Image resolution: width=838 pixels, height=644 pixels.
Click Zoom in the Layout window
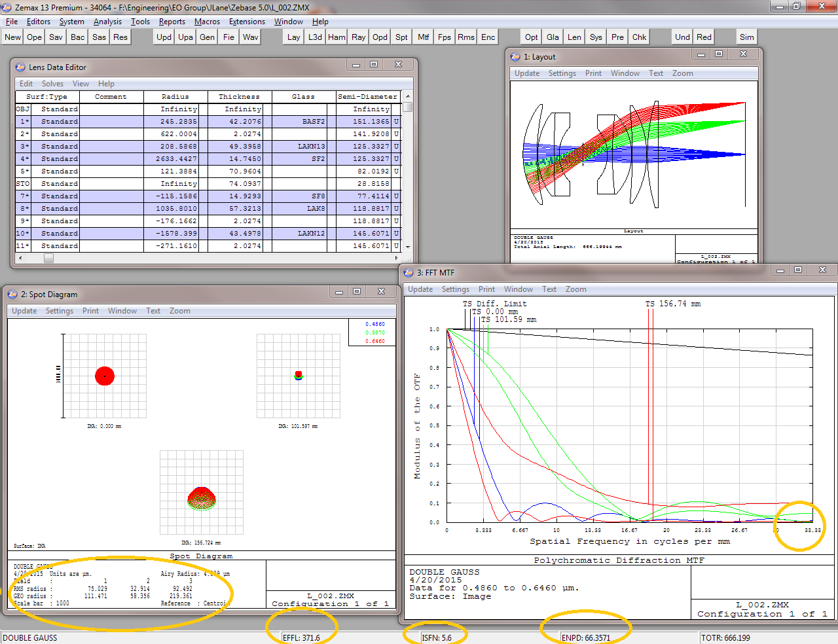[x=683, y=73]
